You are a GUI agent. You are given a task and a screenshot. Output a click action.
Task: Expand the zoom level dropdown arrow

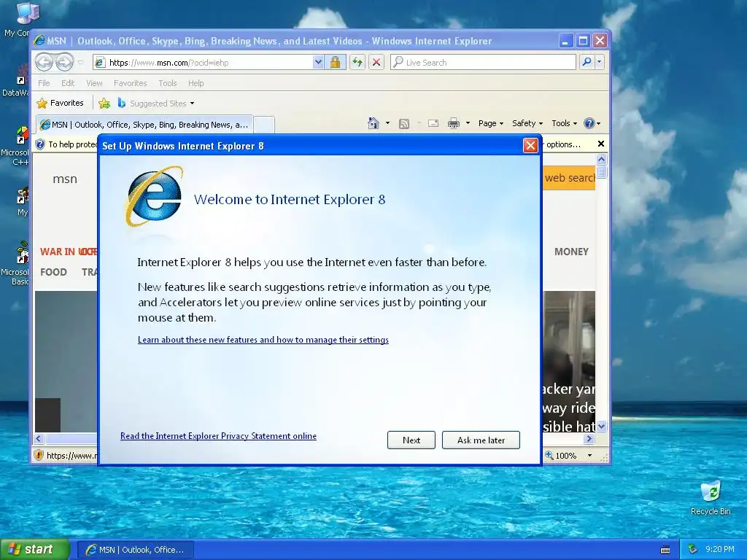(589, 456)
